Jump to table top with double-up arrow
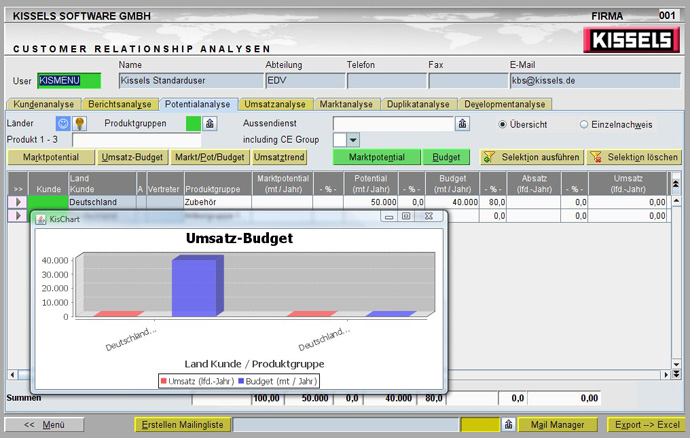This screenshot has width=690, height=438. [x=676, y=183]
